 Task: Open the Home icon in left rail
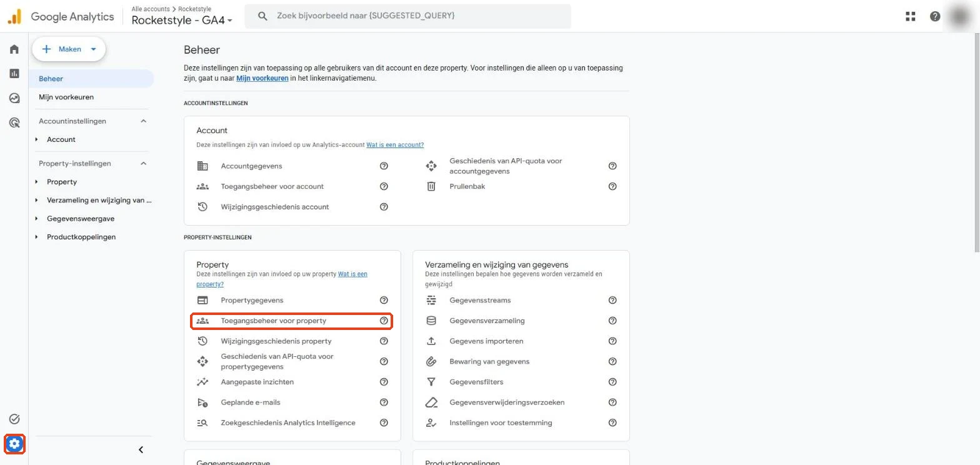point(14,49)
